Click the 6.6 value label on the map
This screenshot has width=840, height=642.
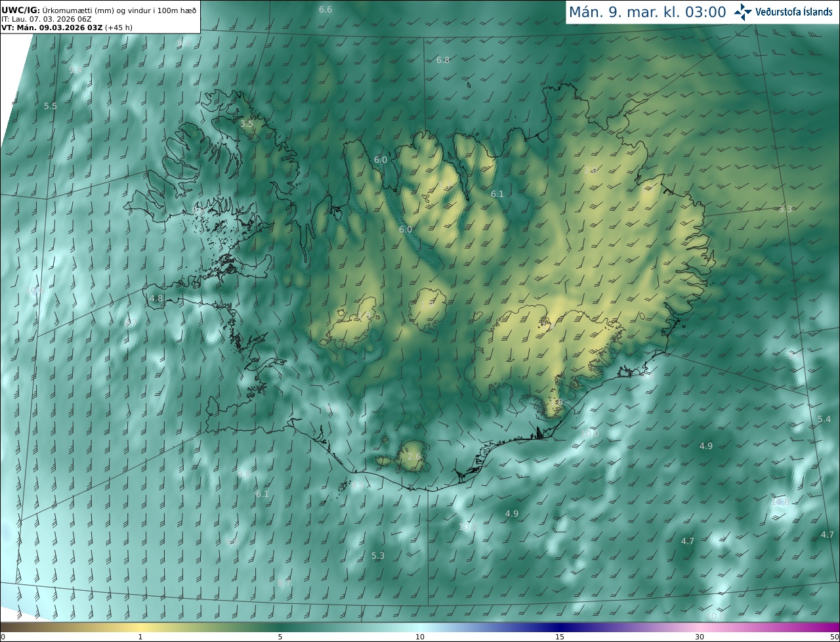pyautogui.click(x=325, y=9)
